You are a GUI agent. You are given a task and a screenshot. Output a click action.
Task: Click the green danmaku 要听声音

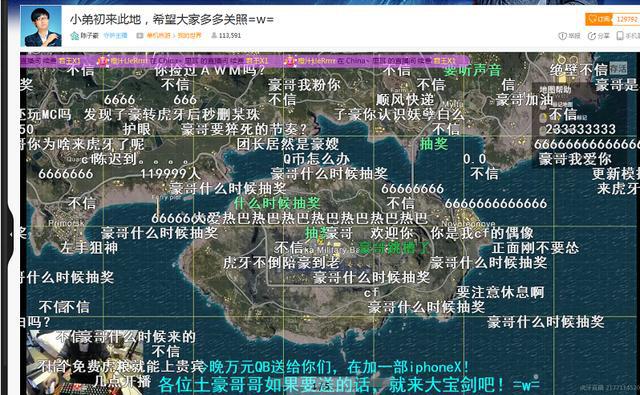pos(472,70)
